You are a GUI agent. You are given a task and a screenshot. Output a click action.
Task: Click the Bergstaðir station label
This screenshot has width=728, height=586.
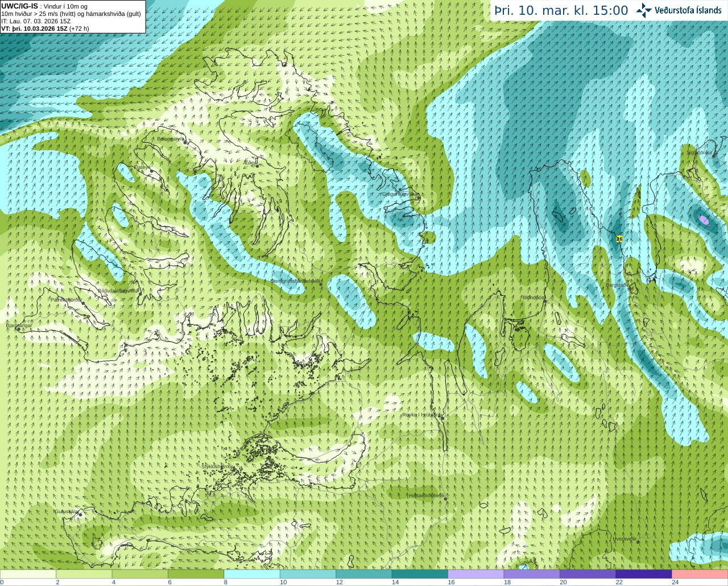click(617, 285)
